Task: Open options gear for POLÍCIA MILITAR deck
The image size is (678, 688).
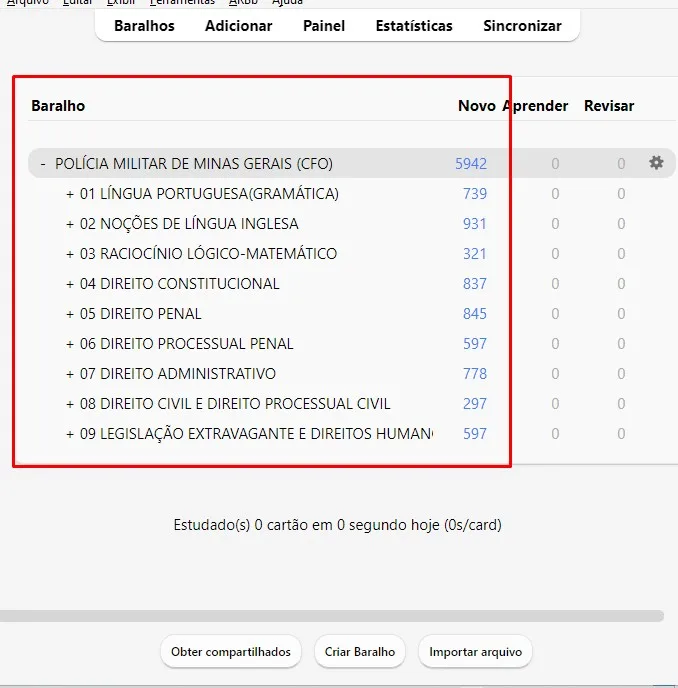Action: click(656, 163)
